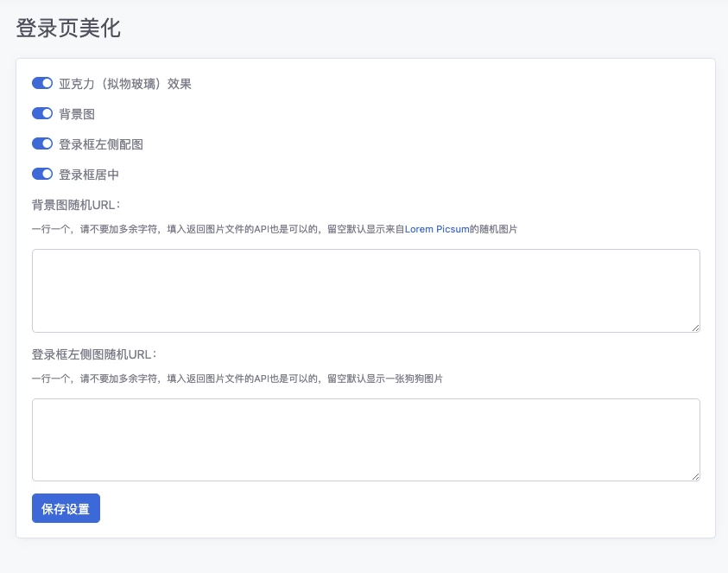Click the 登录框左侧配图 label text
The width and height of the screenshot is (728, 573).
tap(103, 143)
